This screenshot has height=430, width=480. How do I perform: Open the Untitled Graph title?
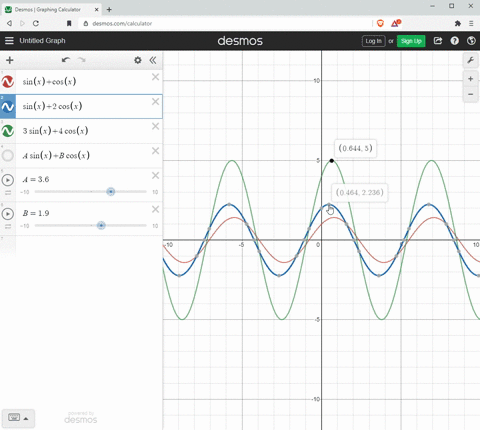pyautogui.click(x=42, y=41)
